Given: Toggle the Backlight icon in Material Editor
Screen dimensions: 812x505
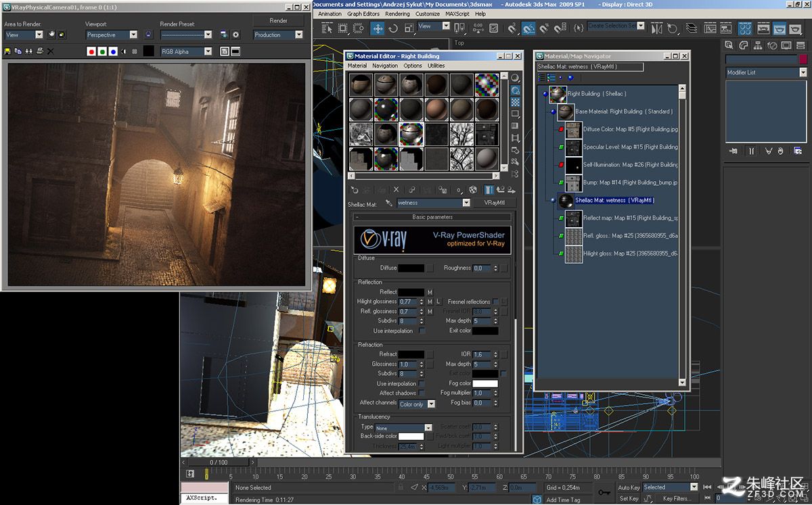Looking at the screenshot, I should (x=516, y=90).
